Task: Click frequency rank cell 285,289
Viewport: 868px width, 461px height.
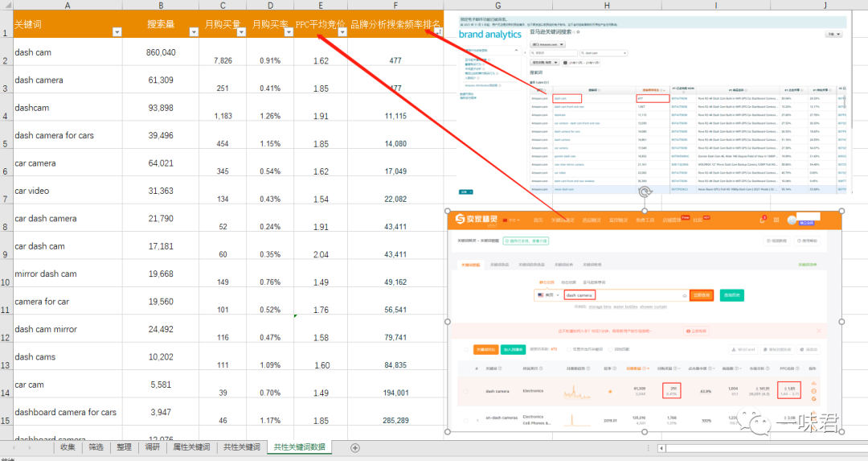Action: [395, 412]
